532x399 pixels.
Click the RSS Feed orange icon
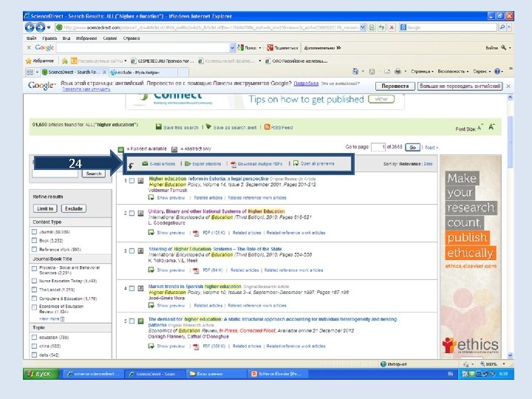coord(267,127)
